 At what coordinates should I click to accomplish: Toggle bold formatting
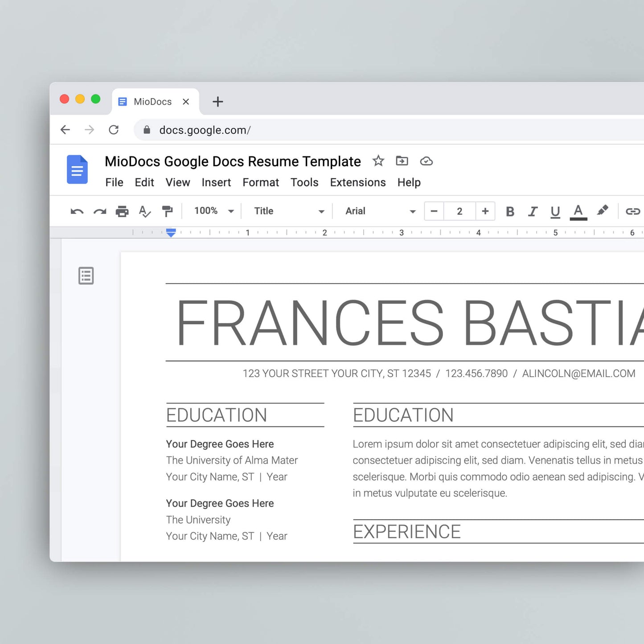[510, 211]
